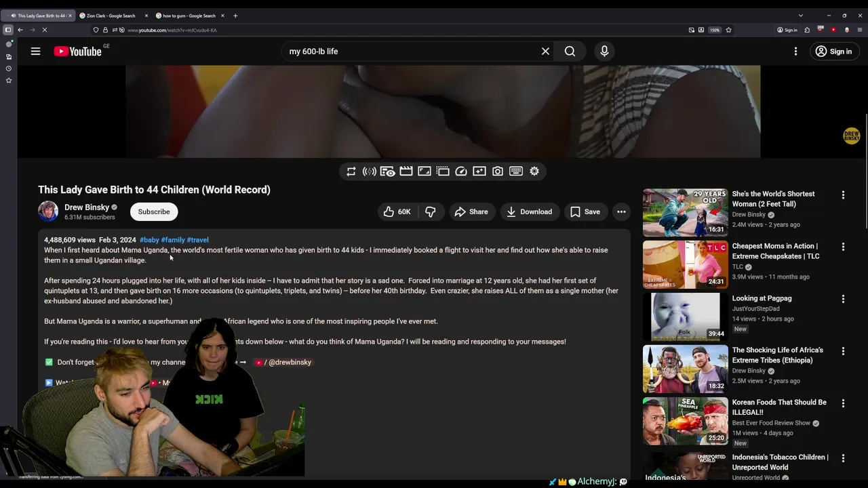Share the video
This screenshot has width=868, height=488.
click(471, 211)
